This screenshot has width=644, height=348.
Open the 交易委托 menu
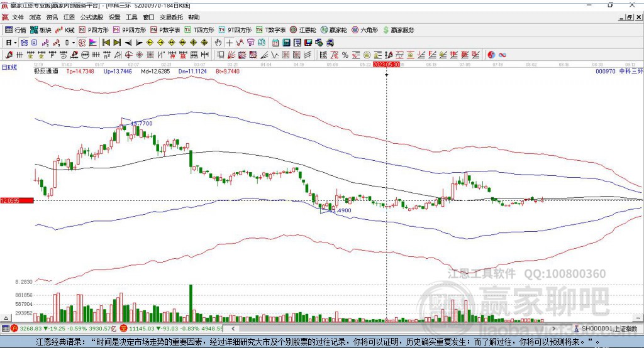coord(171,17)
